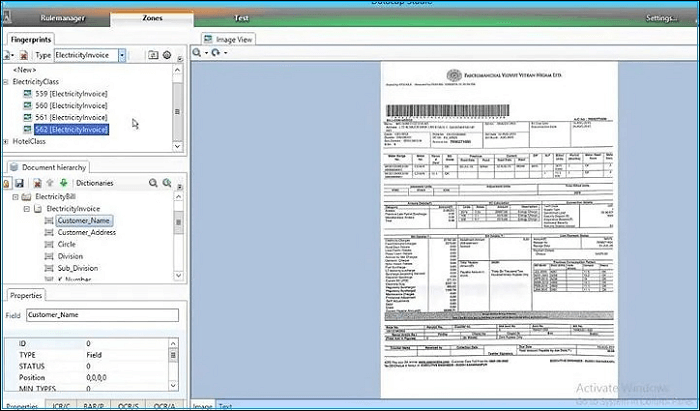Collapse the ElectricityClass tree node
700x411 pixels.
tap(6, 82)
